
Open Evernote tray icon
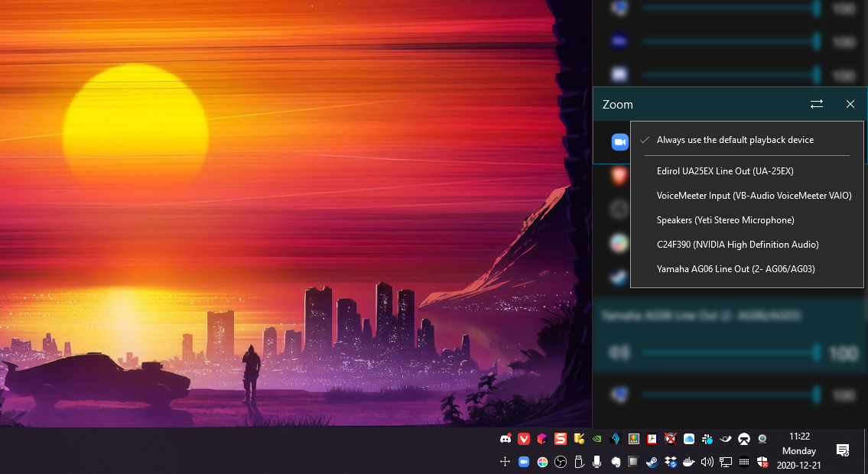tap(615, 461)
